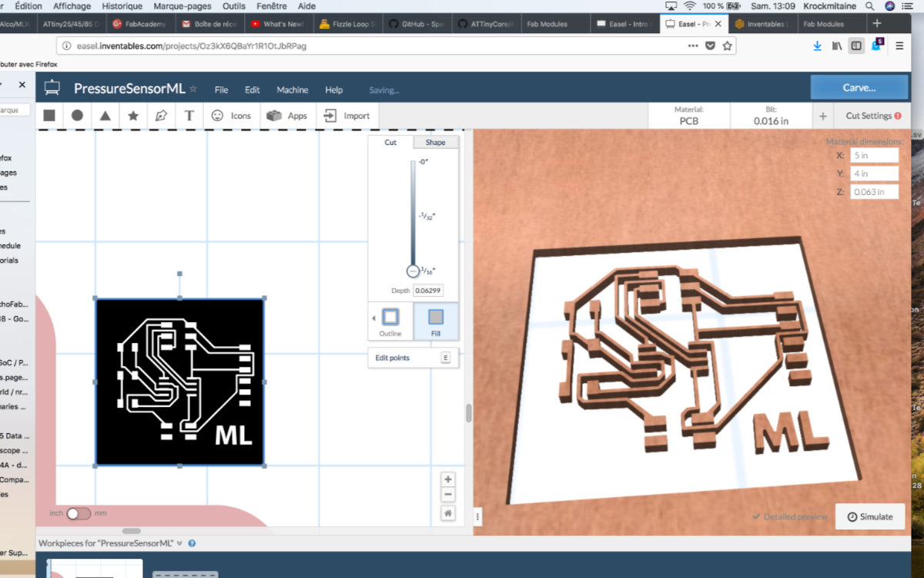This screenshot has width=924, height=578.
Task: Open Firefox notifications bell icon
Action: tap(876, 45)
